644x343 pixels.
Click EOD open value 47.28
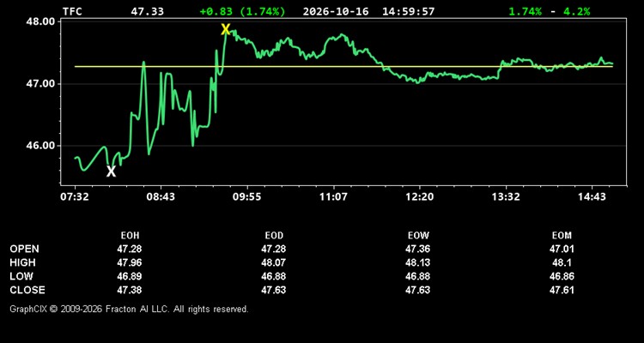pos(274,249)
